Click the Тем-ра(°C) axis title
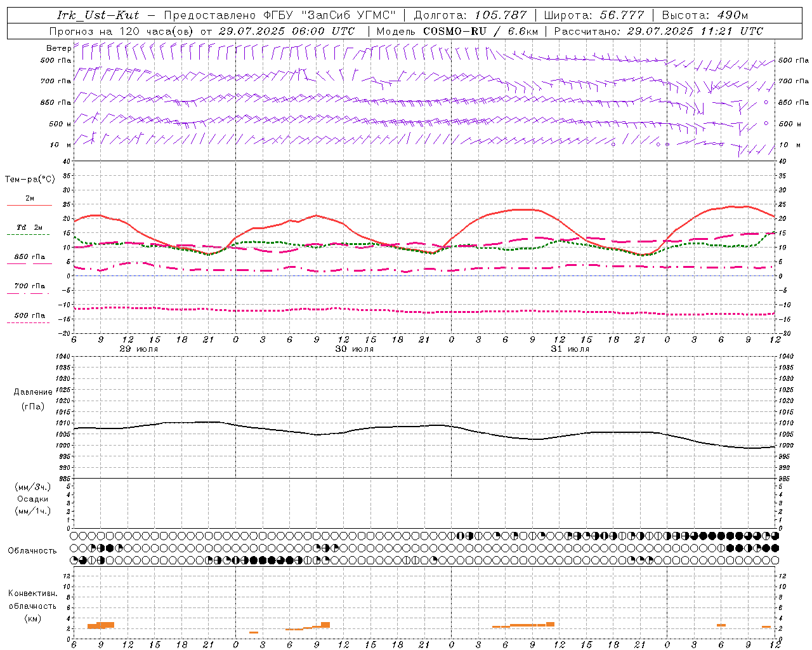Screen dimensions: 812x650 point(30,180)
